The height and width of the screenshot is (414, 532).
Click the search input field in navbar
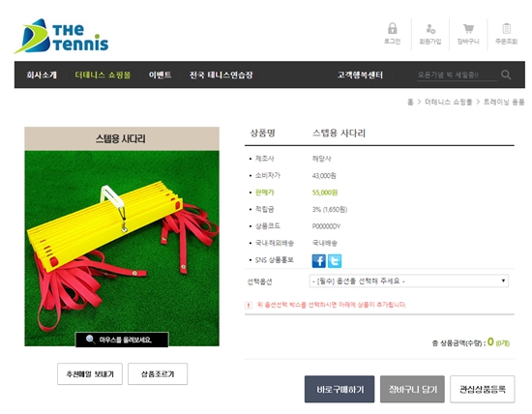[x=457, y=75]
